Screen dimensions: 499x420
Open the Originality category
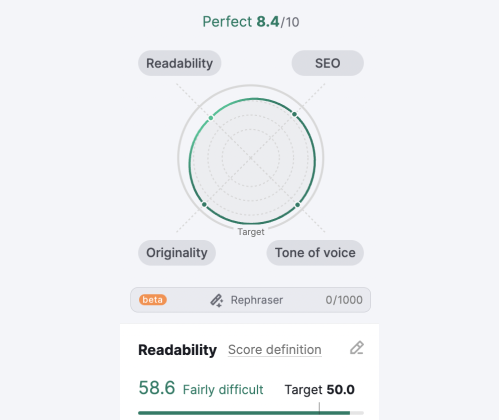tap(177, 253)
